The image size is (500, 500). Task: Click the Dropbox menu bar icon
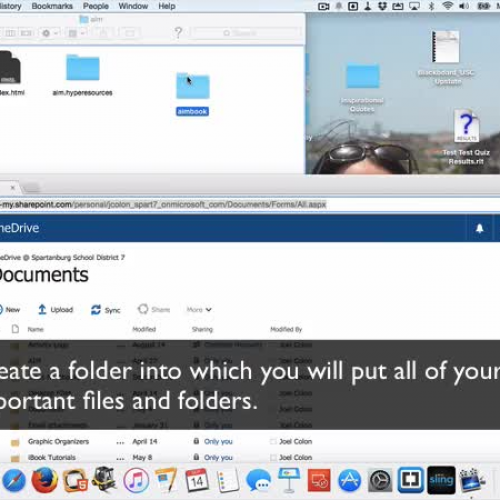[x=383, y=6]
